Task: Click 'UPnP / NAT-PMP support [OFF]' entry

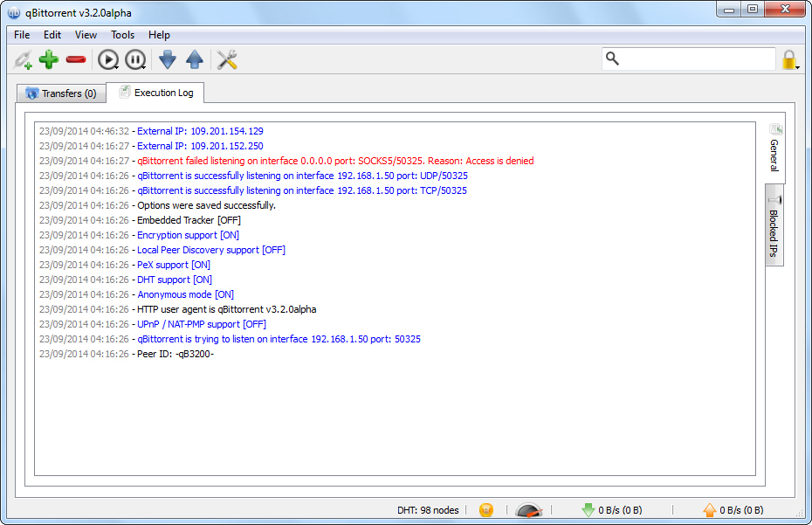Action: point(153,324)
